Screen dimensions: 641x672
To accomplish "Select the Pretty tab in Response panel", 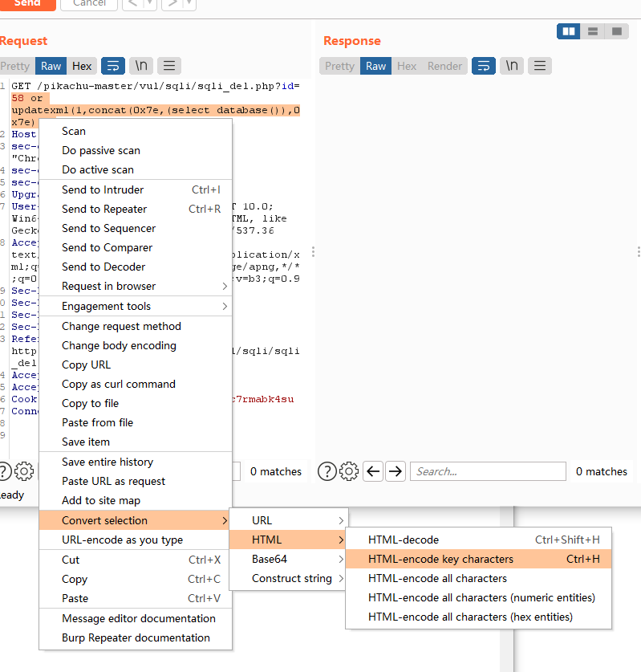I will click(x=339, y=66).
